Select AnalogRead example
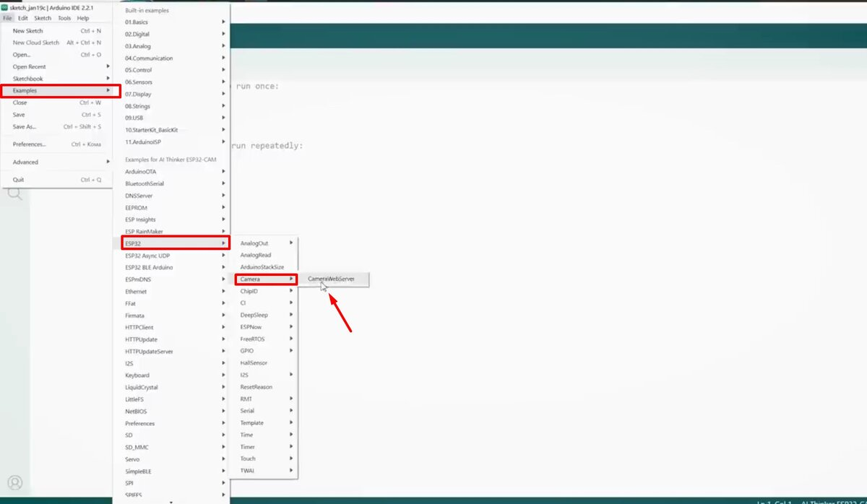 tap(264, 255)
